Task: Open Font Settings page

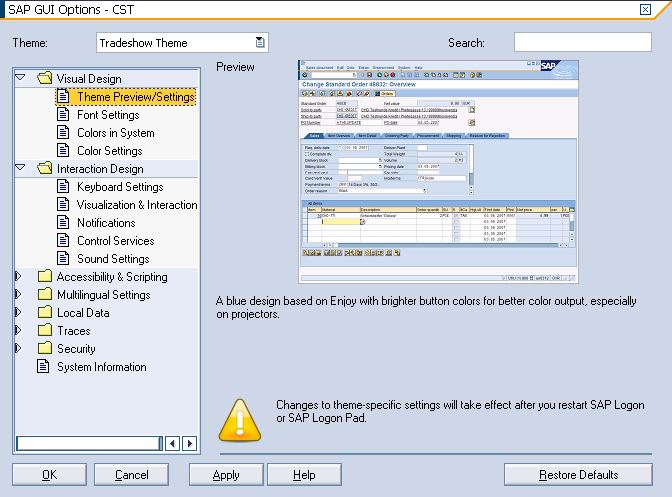Action: point(108,115)
